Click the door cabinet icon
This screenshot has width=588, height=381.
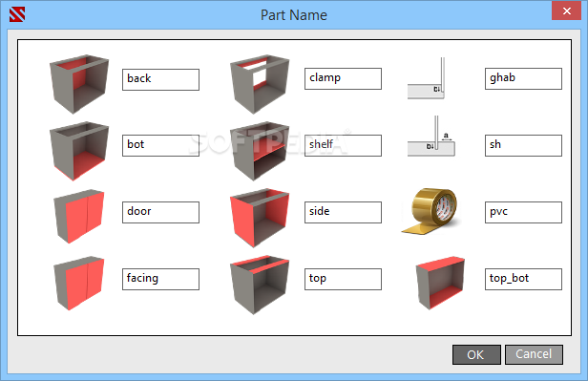pyautogui.click(x=79, y=217)
